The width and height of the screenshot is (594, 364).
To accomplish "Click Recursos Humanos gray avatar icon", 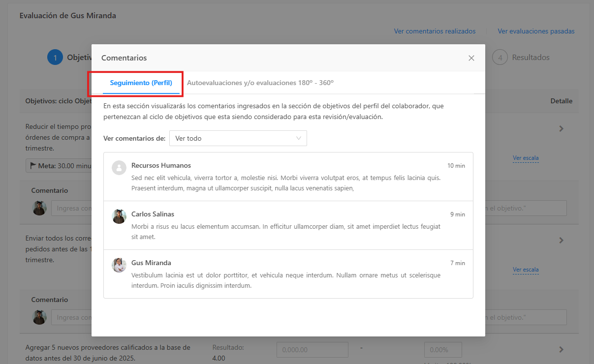I will 119,168.
